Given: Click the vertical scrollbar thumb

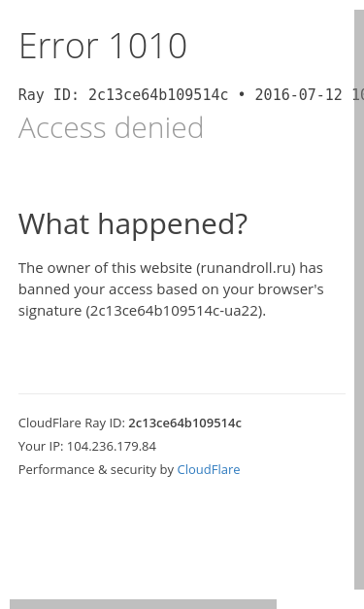Looking at the screenshot, I should (x=359, y=299).
